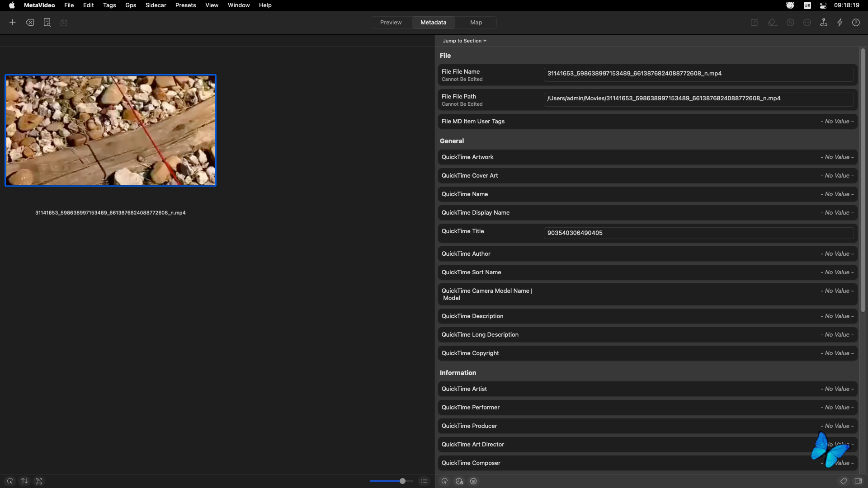The width and height of the screenshot is (868, 488).
Task: Click the sort arrows icon at bottom left
Action: pyautogui.click(x=24, y=481)
